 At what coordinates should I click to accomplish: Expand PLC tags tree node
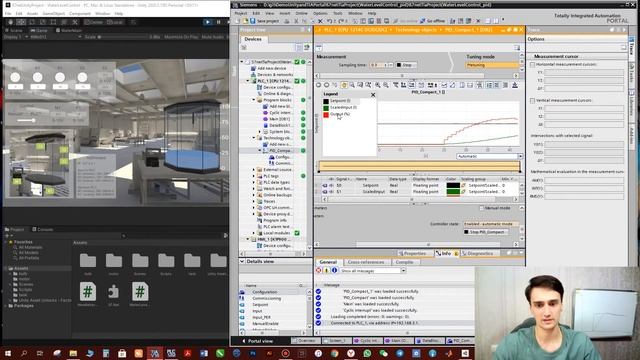253,176
